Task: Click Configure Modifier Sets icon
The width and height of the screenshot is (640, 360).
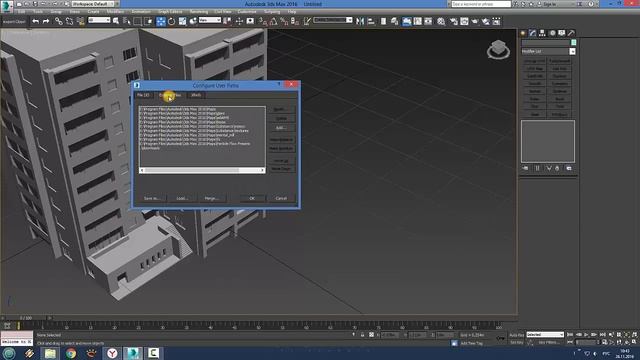Action: pos(569,168)
